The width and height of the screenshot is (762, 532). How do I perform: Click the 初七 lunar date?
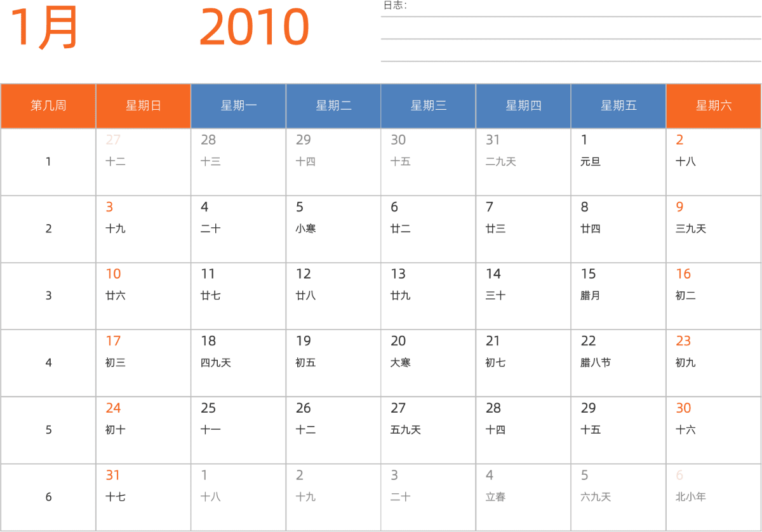click(496, 363)
